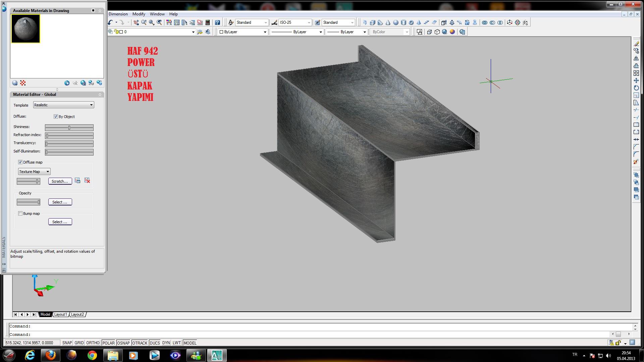Adjust the Shininess slider
The width and height of the screenshot is (644, 362).
pyautogui.click(x=69, y=128)
